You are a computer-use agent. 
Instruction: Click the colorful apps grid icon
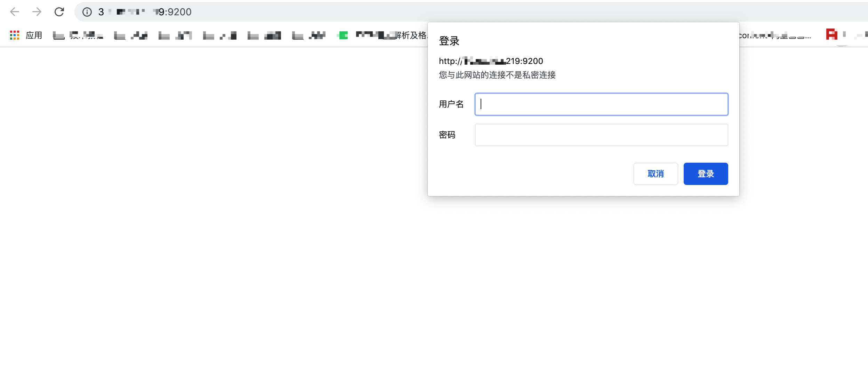point(15,35)
